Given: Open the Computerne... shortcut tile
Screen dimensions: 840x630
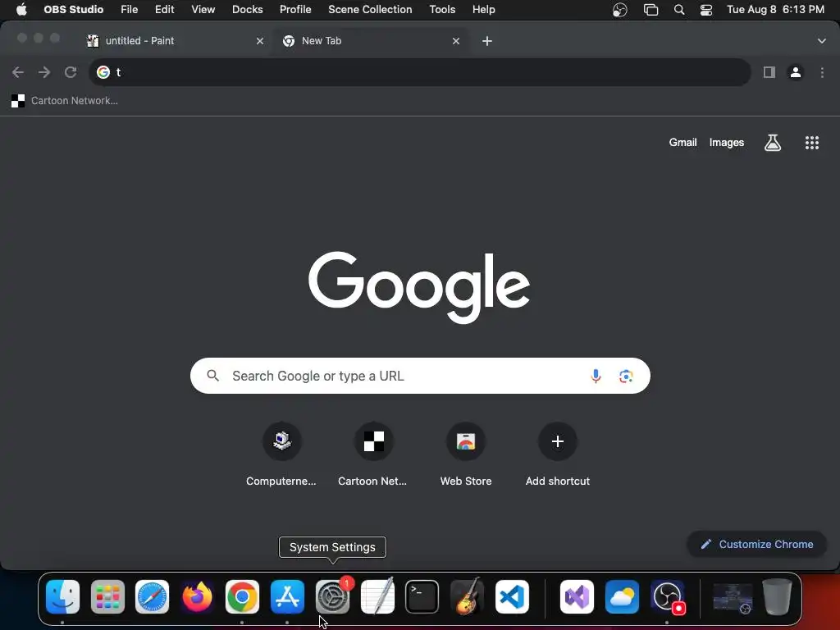Looking at the screenshot, I should tap(281, 454).
